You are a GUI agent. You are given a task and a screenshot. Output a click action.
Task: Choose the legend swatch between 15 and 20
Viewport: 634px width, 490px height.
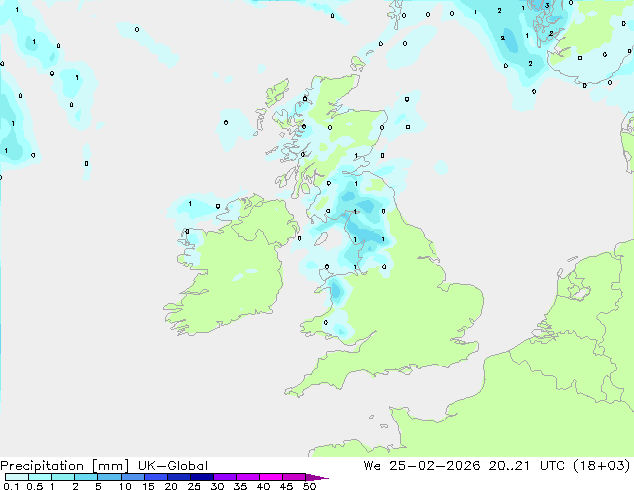pos(155,477)
